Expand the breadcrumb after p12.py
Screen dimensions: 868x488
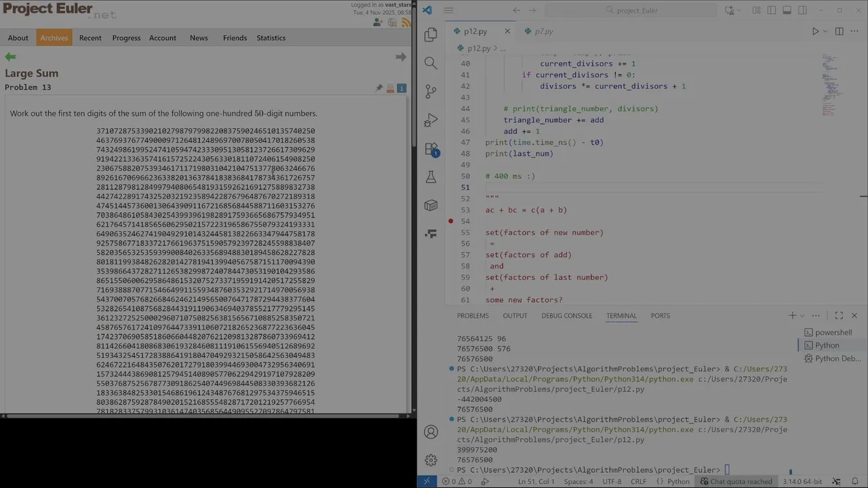[503, 48]
